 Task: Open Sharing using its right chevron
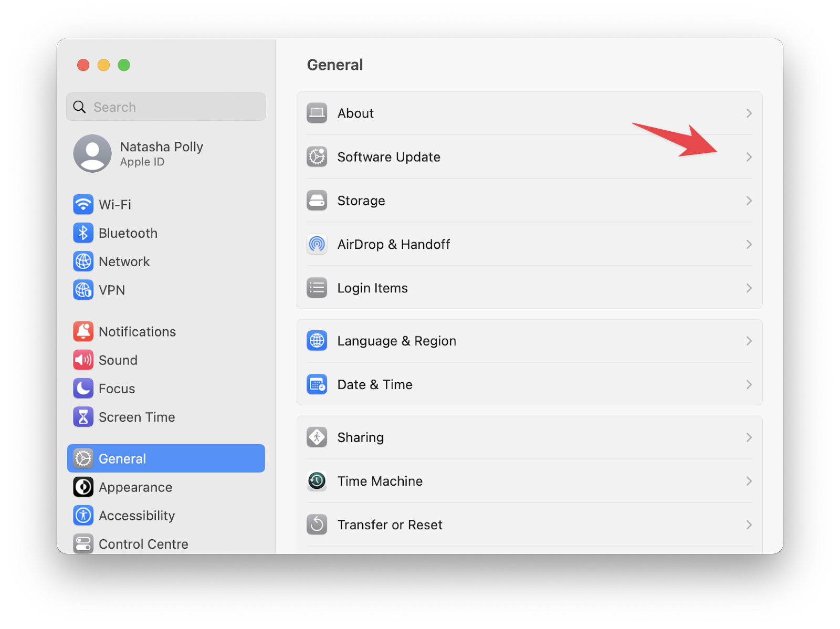pyautogui.click(x=749, y=437)
